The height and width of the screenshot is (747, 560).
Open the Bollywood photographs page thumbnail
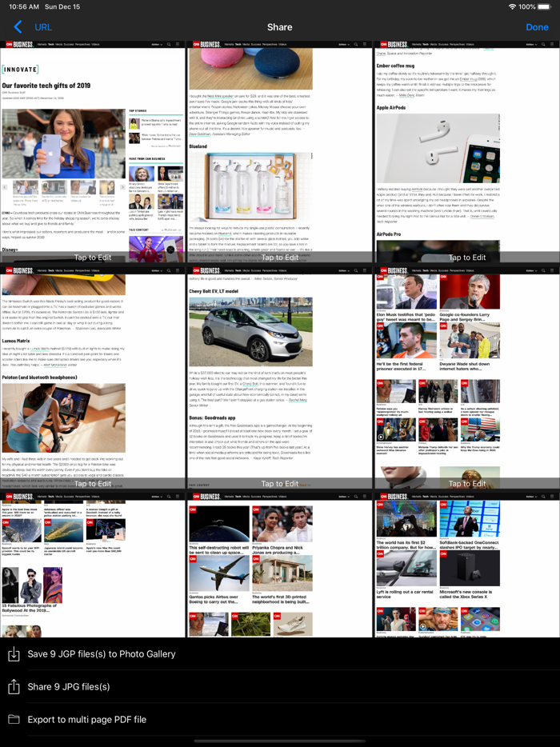(x=93, y=565)
